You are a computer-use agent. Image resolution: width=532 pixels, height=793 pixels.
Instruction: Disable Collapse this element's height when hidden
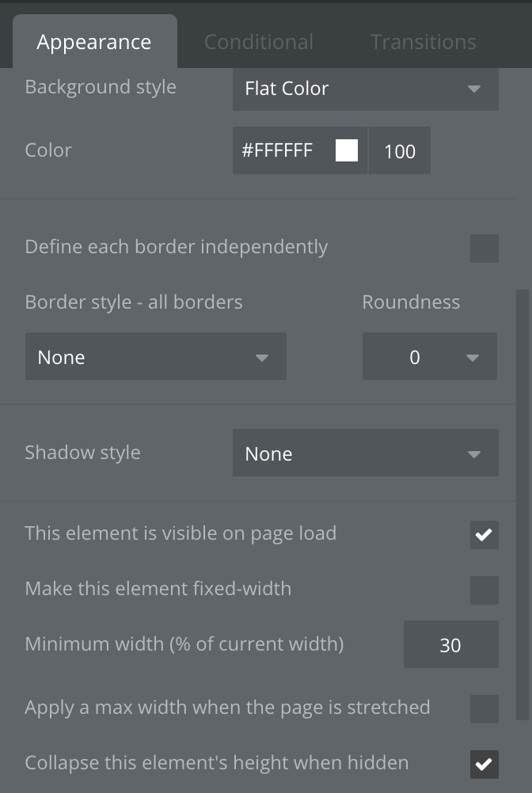[x=484, y=765]
